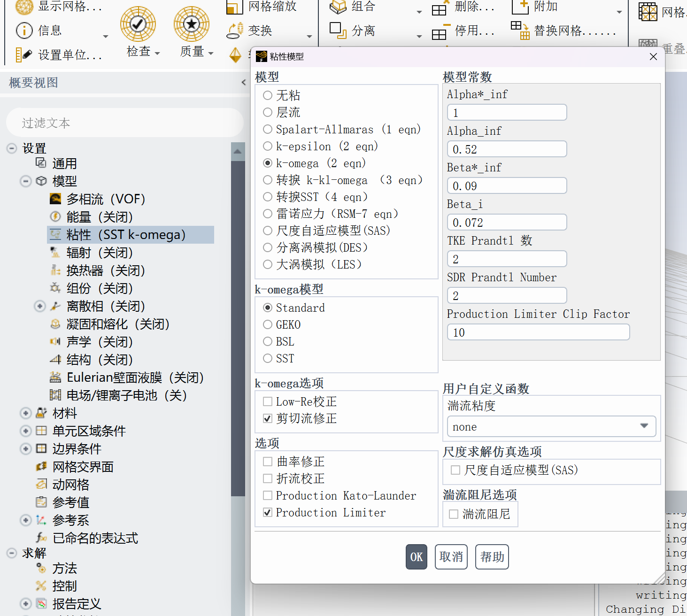The width and height of the screenshot is (687, 616).
Task: Select the GEKO k-omega model
Action: tap(268, 324)
